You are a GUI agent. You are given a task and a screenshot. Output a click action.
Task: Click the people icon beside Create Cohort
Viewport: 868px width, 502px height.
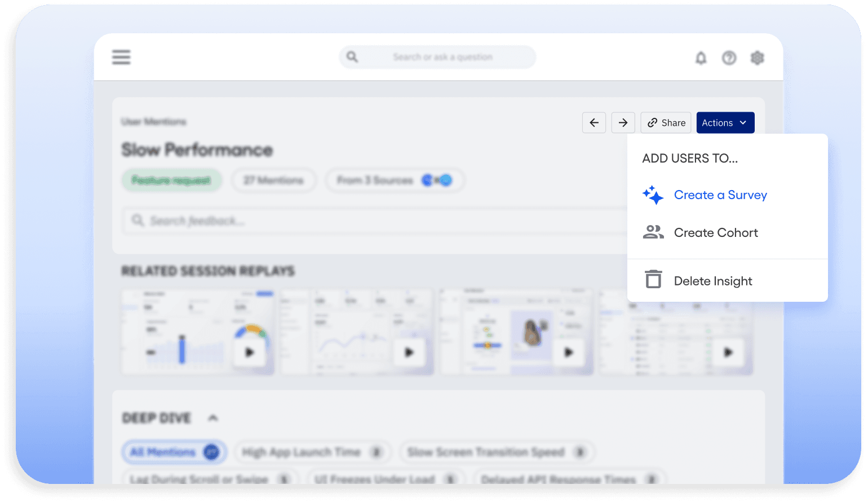(653, 232)
